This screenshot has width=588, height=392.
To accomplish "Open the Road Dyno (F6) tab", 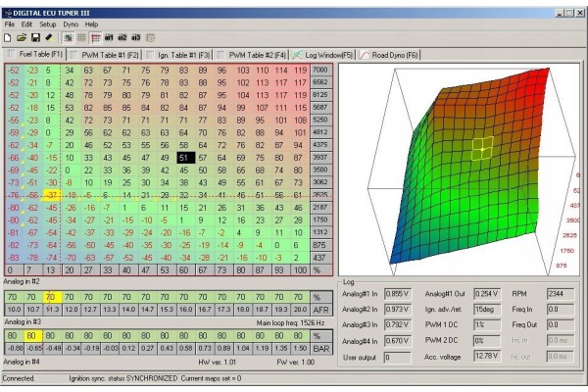I will tap(388, 55).
